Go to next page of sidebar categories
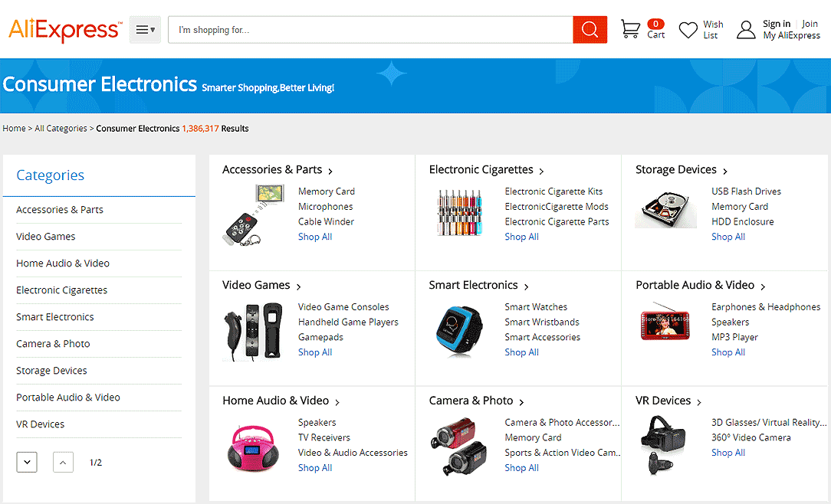Viewport: 831px width, 504px height. click(27, 462)
